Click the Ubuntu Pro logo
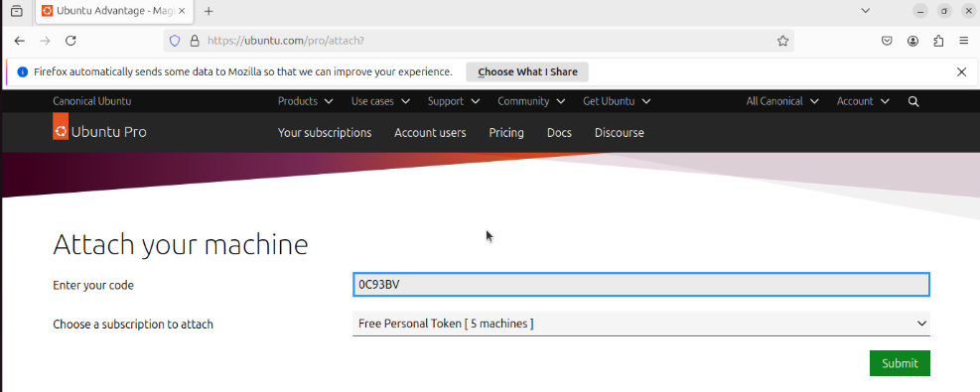 pos(100,127)
